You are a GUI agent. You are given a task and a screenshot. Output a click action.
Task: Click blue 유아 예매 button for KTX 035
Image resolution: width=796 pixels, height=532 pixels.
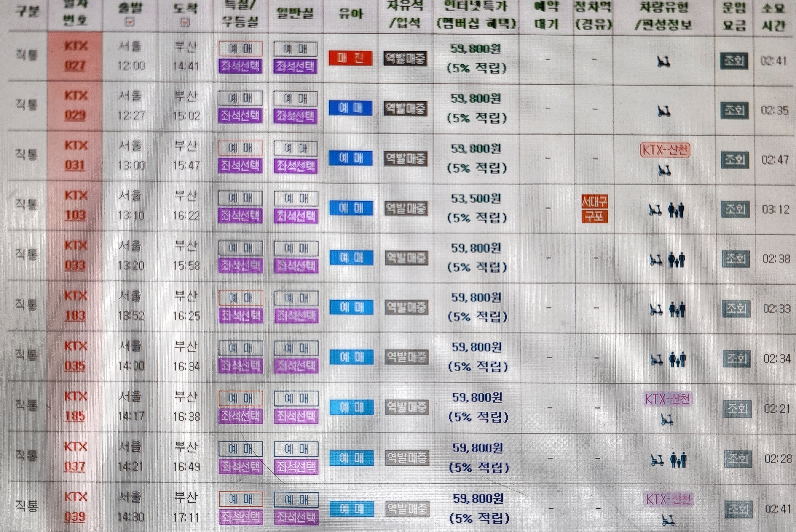(x=352, y=357)
